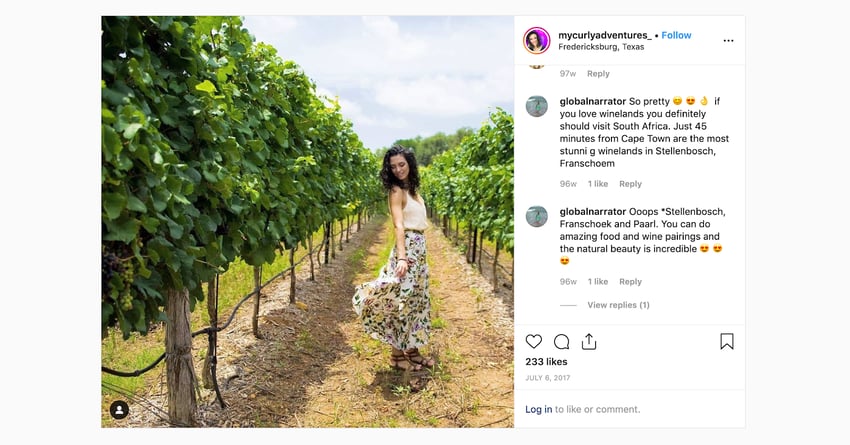The height and width of the screenshot is (445, 850).
Task: Reply to the 97w comment
Action: 598,74
